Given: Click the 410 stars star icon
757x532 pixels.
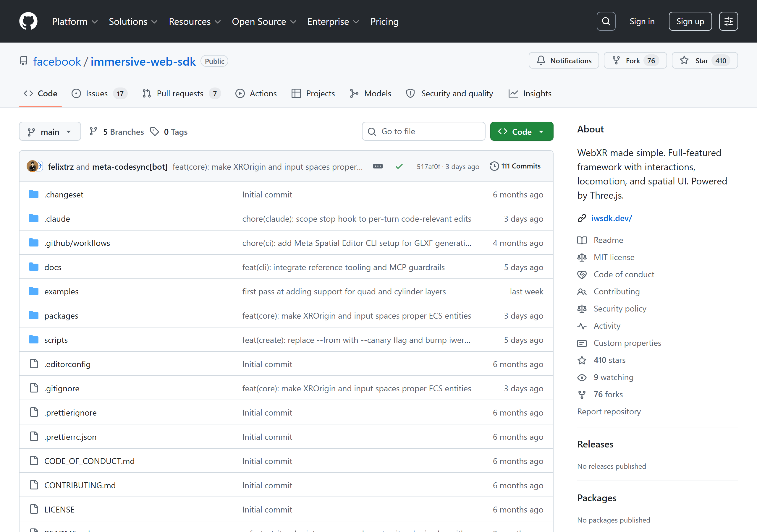Looking at the screenshot, I should [x=582, y=360].
